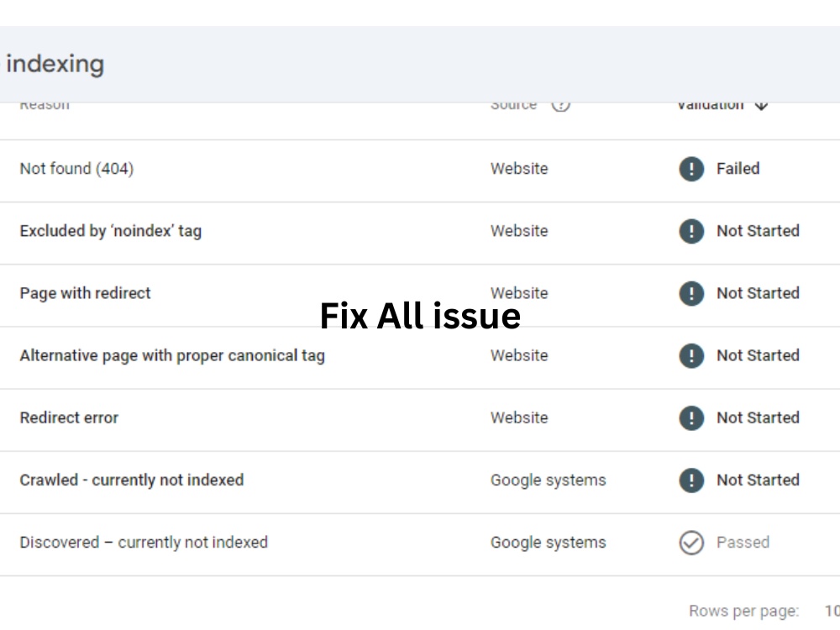Open the Redirect error reason
Screen dimensions: 840x630
click(69, 417)
